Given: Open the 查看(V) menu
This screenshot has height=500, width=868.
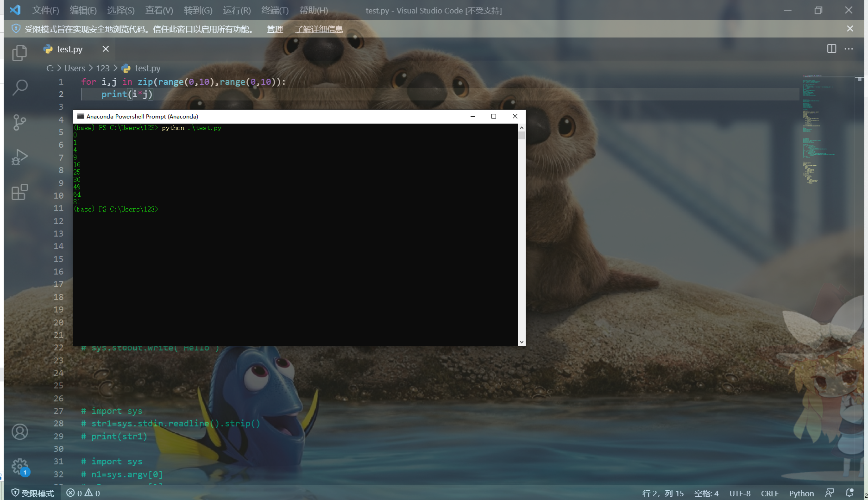Looking at the screenshot, I should point(159,10).
